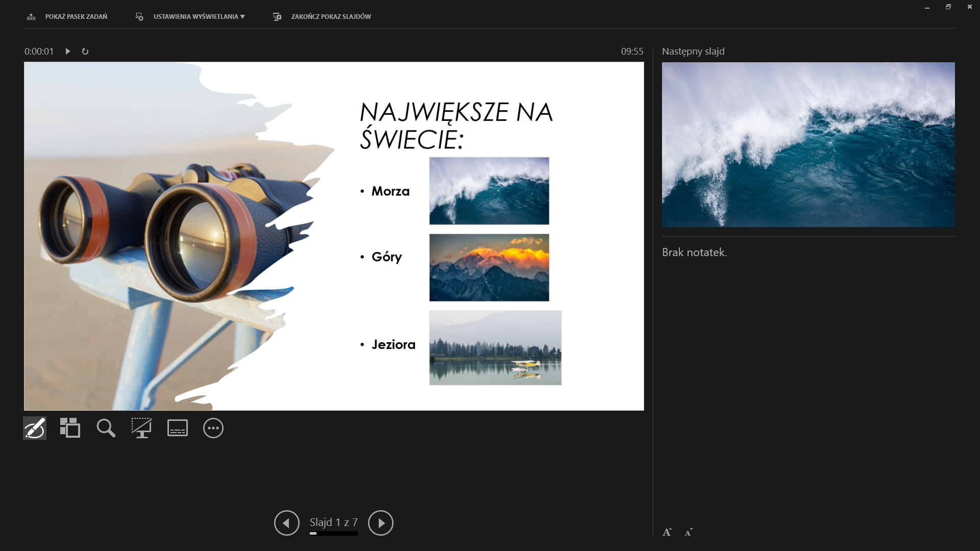Toggle subtitles for the presentation

177,428
